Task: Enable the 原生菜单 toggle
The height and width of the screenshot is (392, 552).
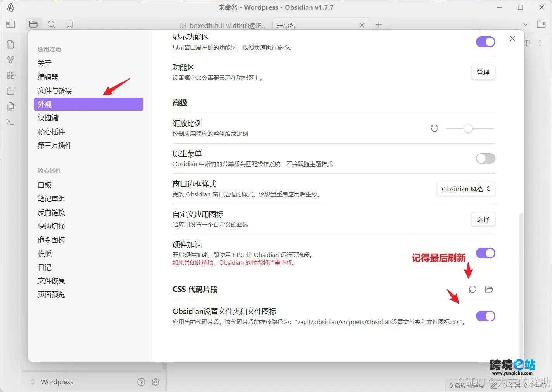Action: click(486, 158)
